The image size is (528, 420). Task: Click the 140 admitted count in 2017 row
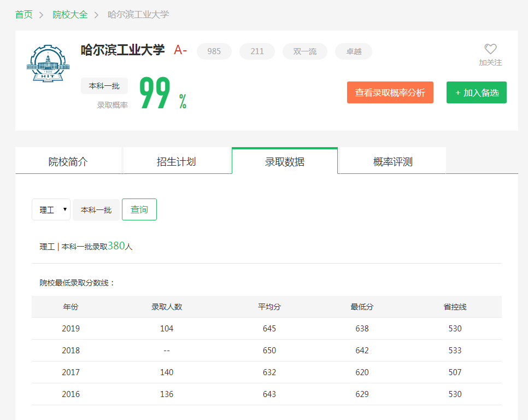pos(167,372)
